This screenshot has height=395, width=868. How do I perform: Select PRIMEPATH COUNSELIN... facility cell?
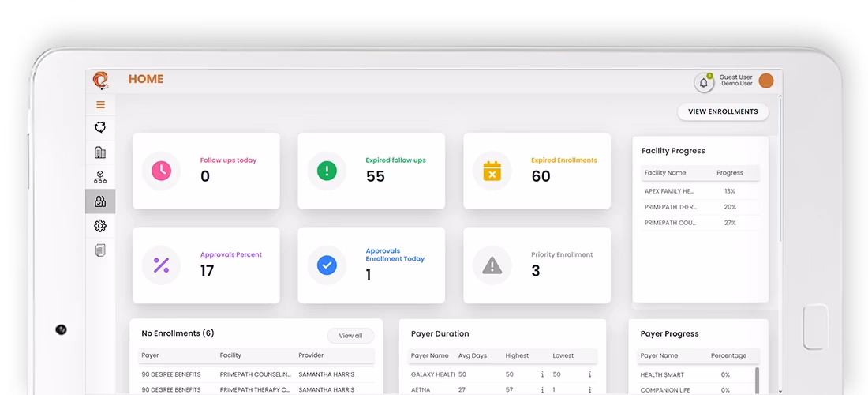[255, 374]
